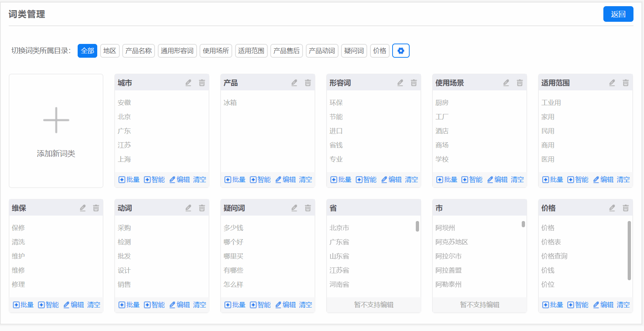Click the trash icon on 使用场景 card
This screenshot has width=644, height=331.
click(x=520, y=82)
